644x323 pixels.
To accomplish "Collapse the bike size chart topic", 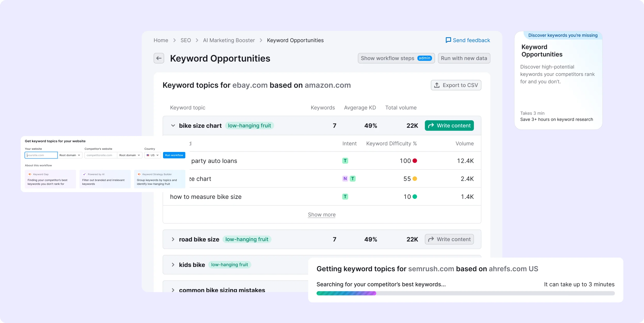I will (x=173, y=126).
